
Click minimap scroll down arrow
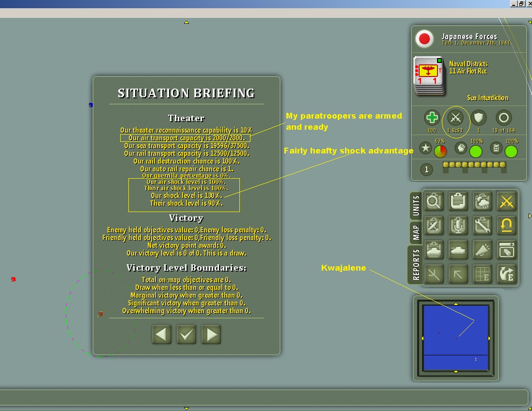click(455, 372)
